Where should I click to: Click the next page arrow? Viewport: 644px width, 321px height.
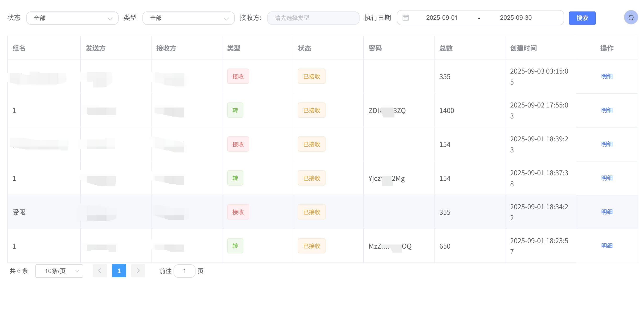(138, 271)
